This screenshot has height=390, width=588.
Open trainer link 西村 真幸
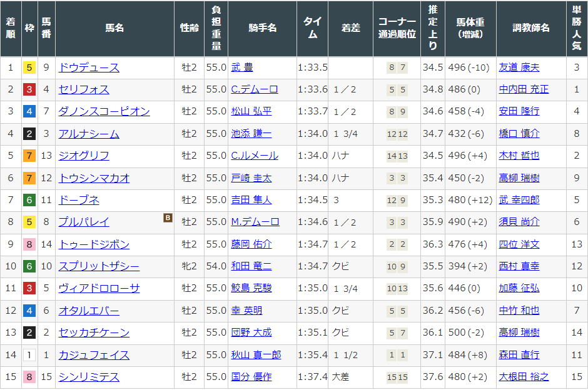click(519, 266)
